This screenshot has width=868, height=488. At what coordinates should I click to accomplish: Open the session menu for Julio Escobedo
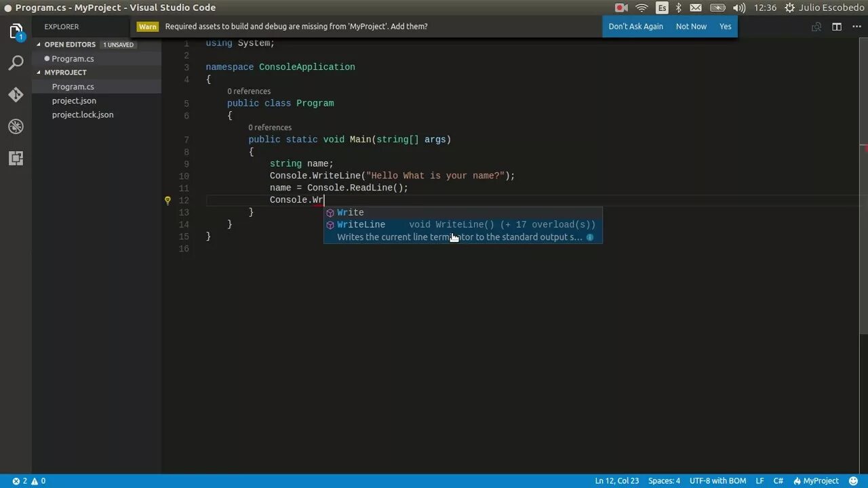pos(824,7)
